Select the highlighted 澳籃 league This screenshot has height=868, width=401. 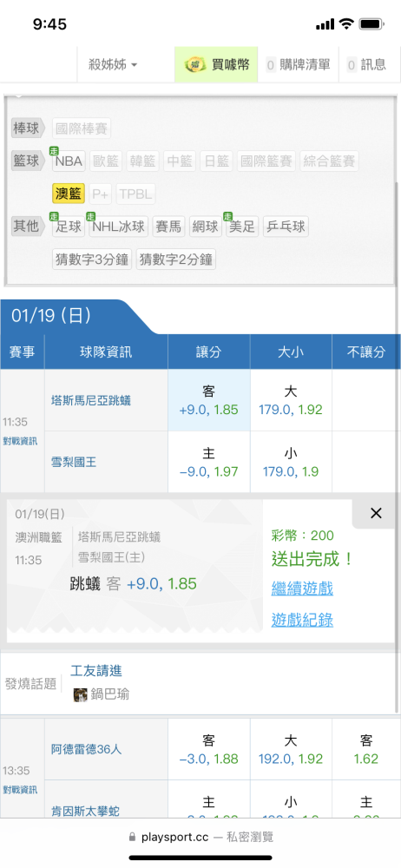tap(69, 194)
